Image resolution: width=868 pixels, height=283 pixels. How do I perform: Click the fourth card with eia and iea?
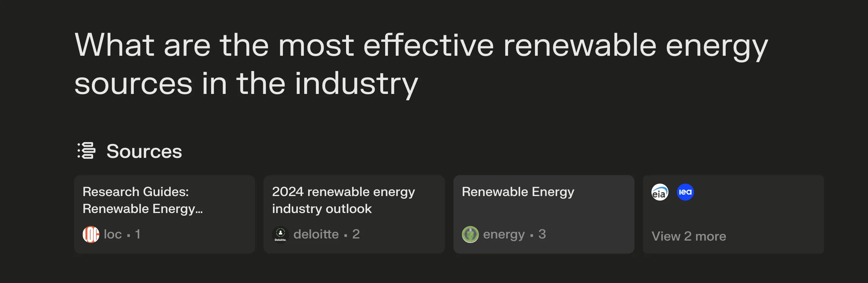(x=733, y=214)
